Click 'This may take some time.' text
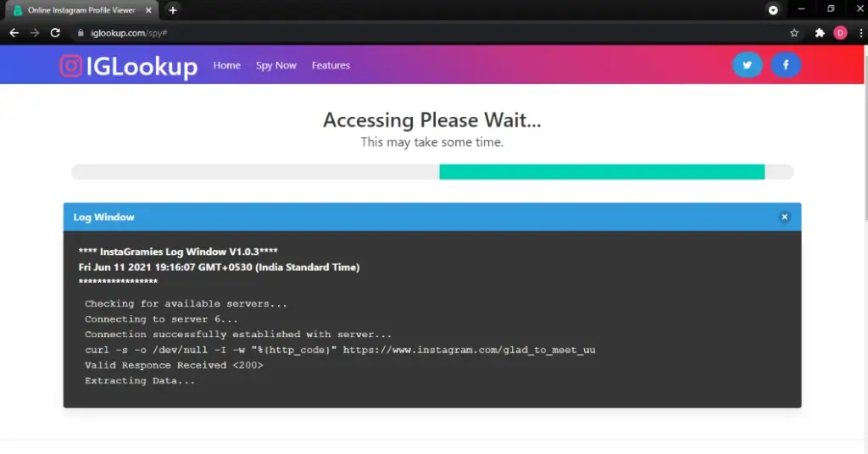The height and width of the screenshot is (454, 868). 432,142
